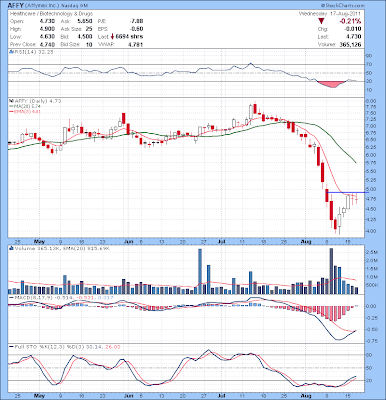The height and width of the screenshot is (400, 386).
Task: Click the Bid price value 4.500
Action: point(84,37)
